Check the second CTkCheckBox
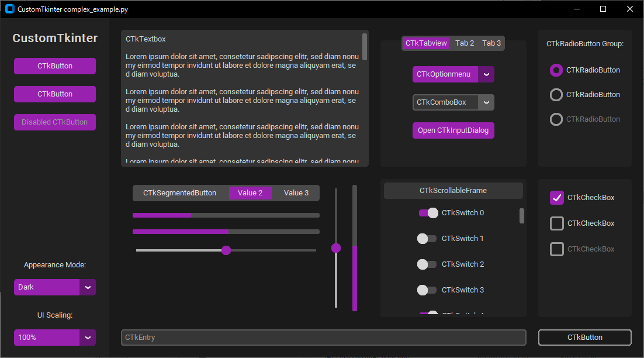 click(556, 223)
